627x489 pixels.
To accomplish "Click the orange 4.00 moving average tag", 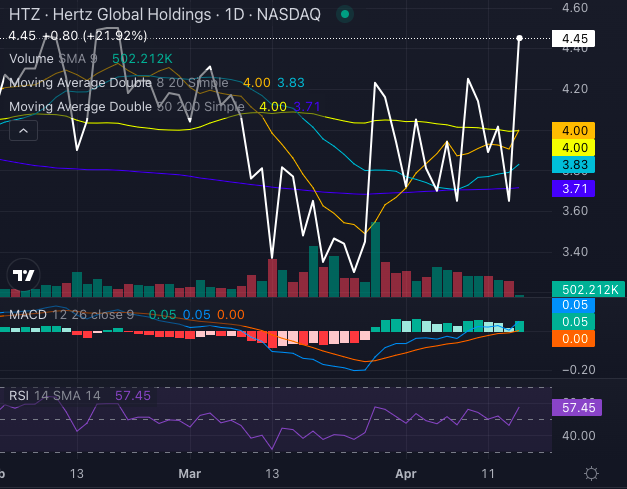I will (573, 131).
